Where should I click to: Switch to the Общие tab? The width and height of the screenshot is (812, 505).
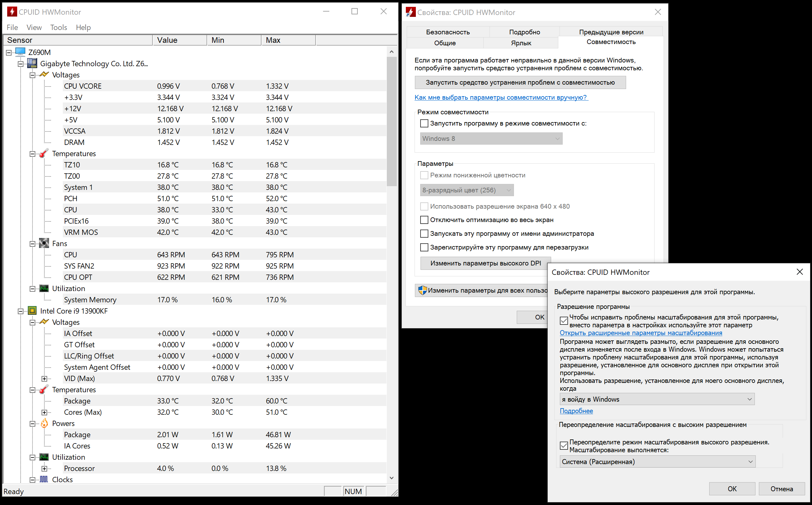[445, 43]
